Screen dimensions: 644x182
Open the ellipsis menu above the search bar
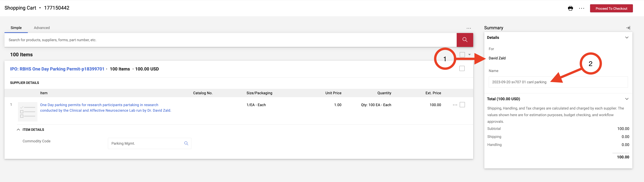click(x=469, y=28)
